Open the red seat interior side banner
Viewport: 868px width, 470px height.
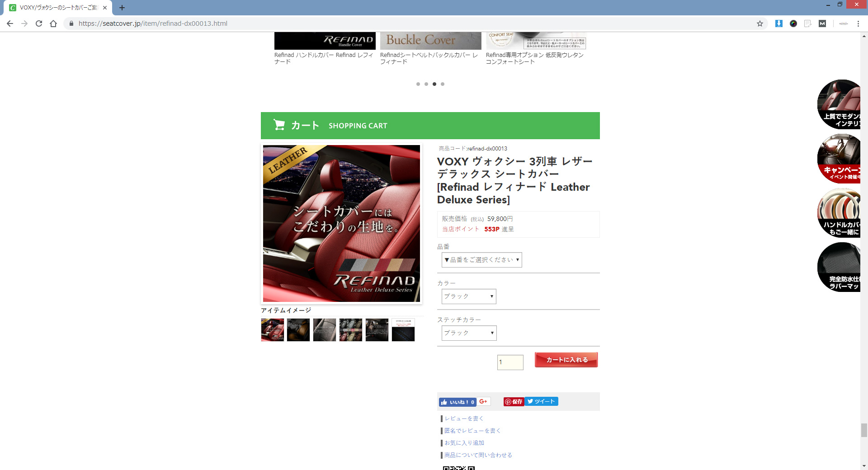(839, 104)
